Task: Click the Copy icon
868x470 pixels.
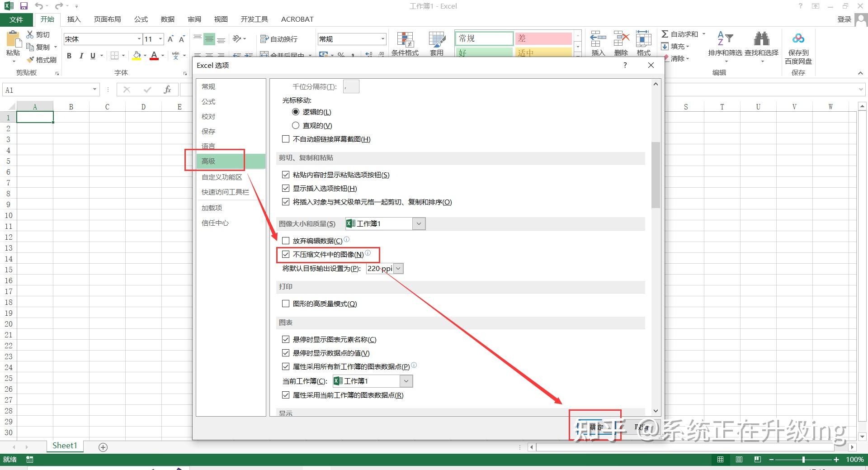Action: (30, 47)
